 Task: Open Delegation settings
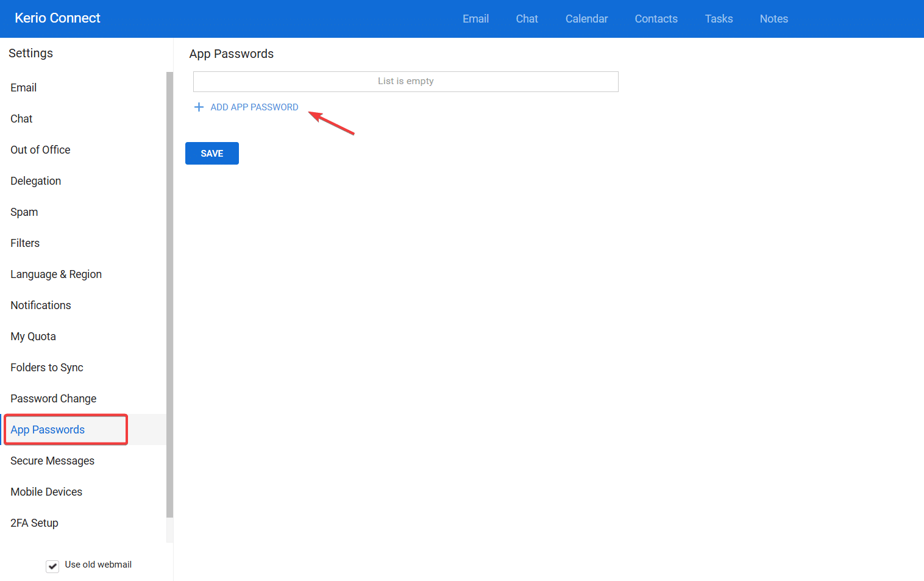tap(36, 181)
